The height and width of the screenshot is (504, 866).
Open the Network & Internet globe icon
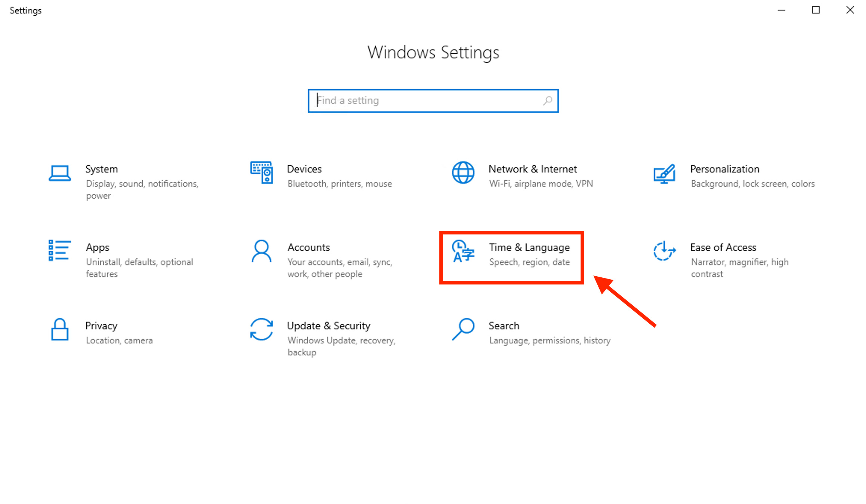(x=463, y=172)
